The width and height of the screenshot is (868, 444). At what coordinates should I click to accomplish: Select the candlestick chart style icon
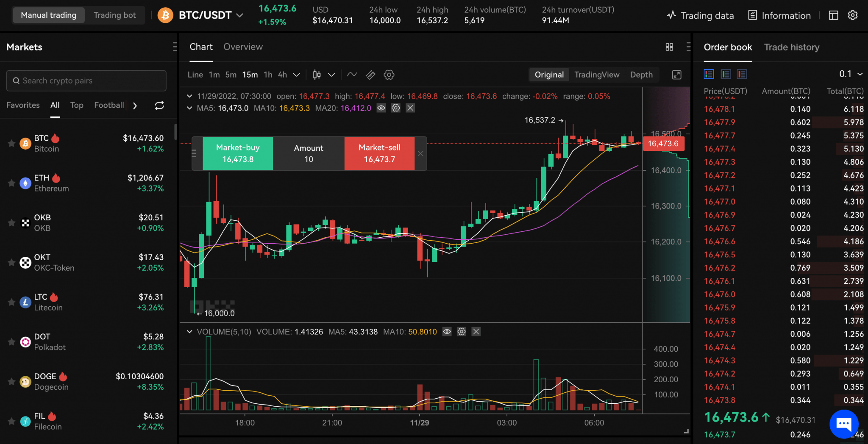[316, 75]
